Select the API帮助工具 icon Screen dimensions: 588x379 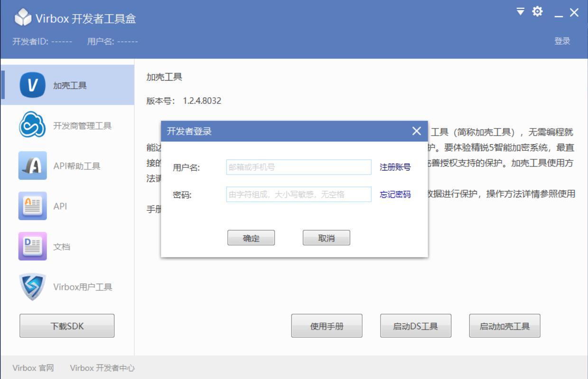pos(32,166)
